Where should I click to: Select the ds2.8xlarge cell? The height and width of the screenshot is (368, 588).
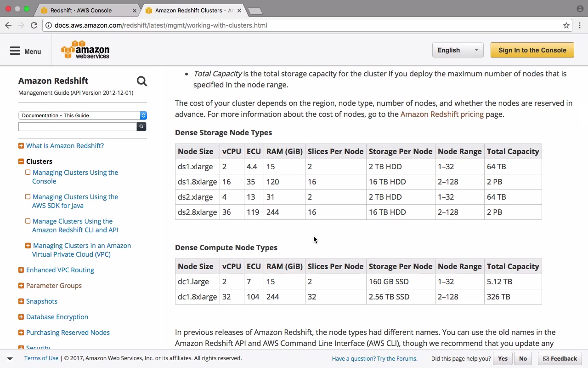tap(197, 212)
